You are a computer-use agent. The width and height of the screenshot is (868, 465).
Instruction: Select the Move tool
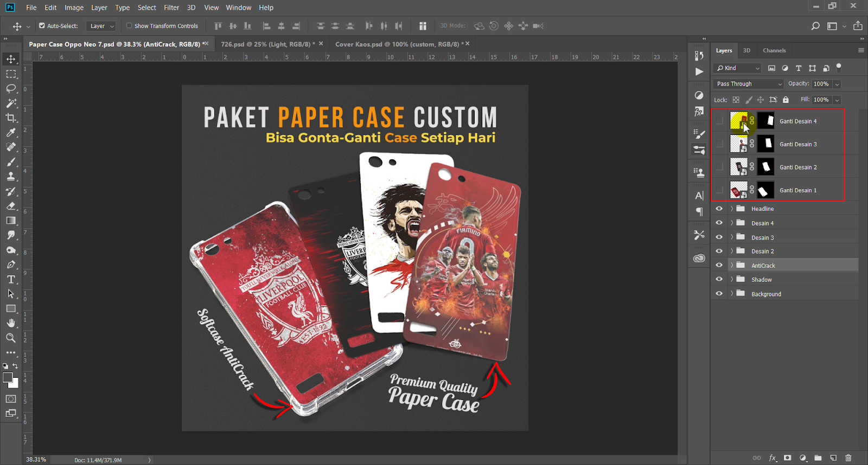11,59
